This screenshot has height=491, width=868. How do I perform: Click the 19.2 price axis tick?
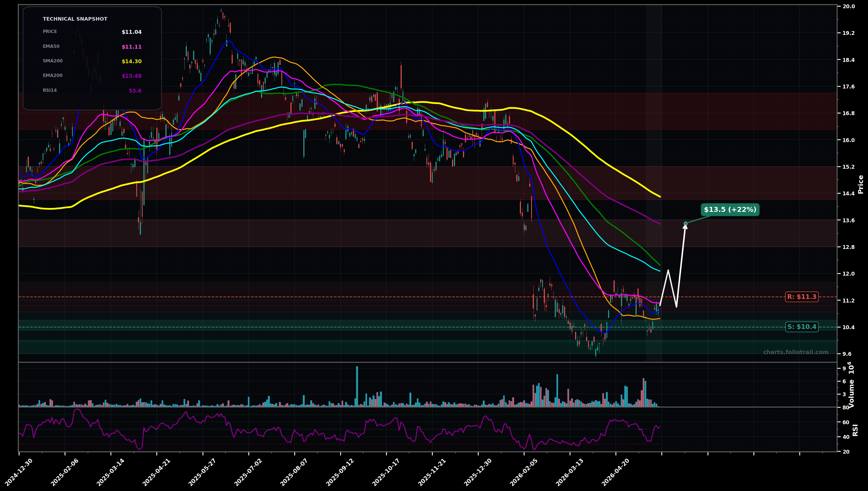point(849,33)
